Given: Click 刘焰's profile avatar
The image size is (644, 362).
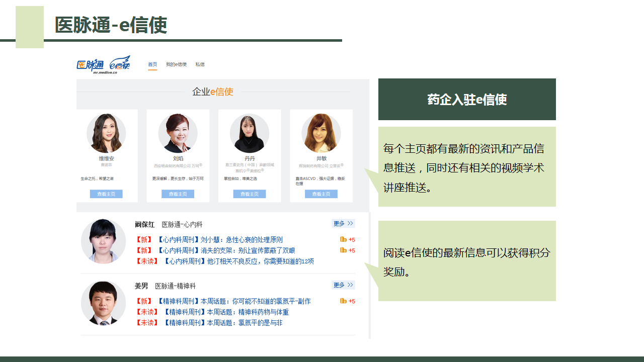Looking at the screenshot, I should pos(178,133).
